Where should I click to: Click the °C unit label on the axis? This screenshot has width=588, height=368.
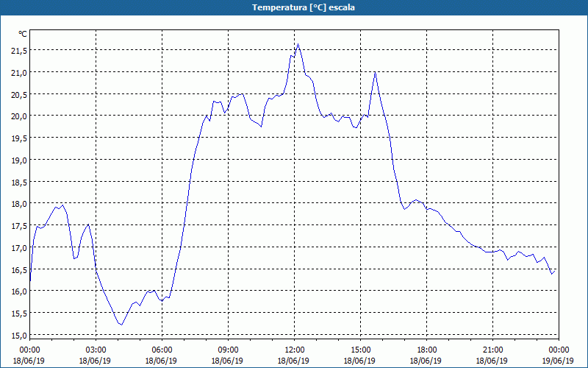click(x=23, y=34)
